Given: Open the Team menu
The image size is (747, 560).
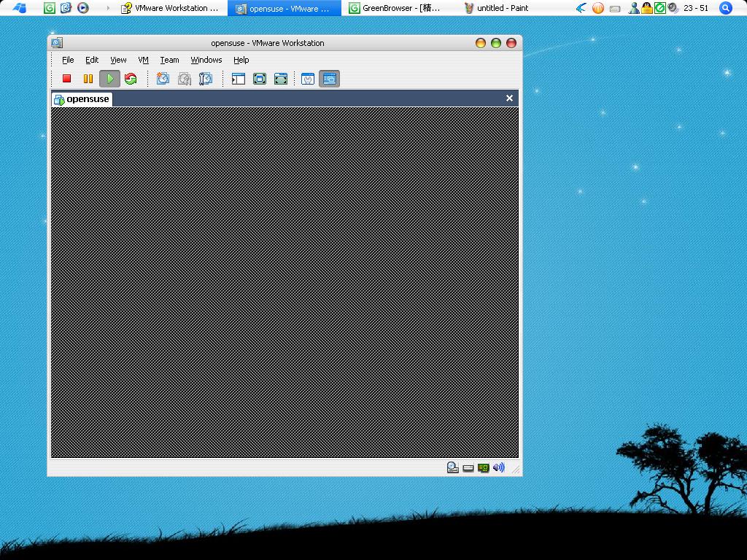Looking at the screenshot, I should click(169, 60).
